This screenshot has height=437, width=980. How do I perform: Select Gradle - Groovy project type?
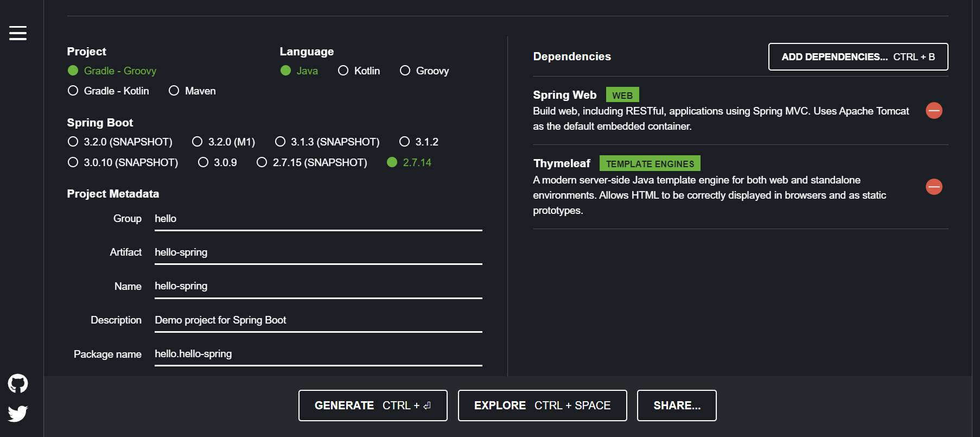click(x=112, y=71)
